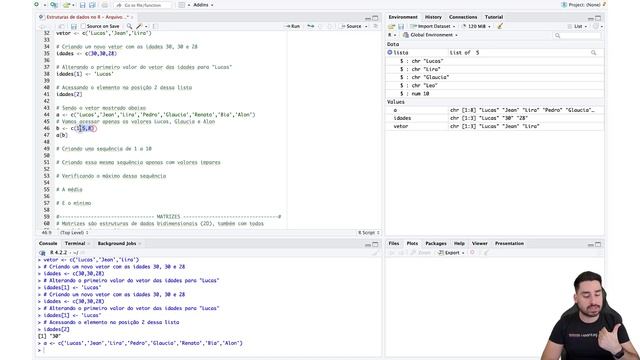Open the Addins dropdown

click(203, 5)
